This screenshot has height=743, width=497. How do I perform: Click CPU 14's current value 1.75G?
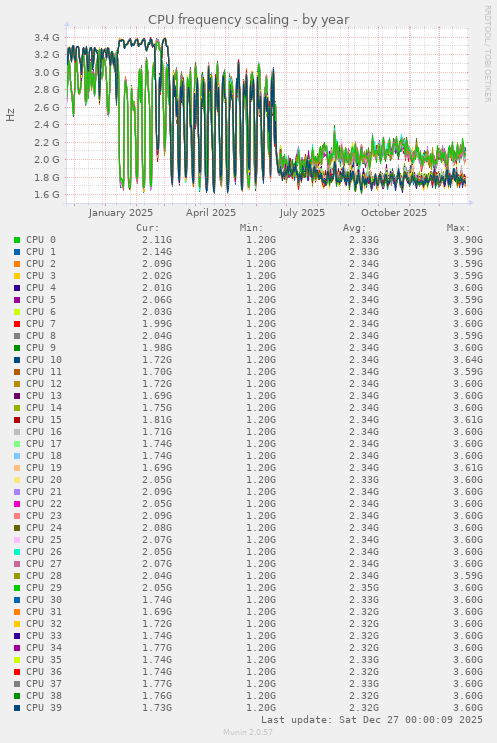click(157, 408)
